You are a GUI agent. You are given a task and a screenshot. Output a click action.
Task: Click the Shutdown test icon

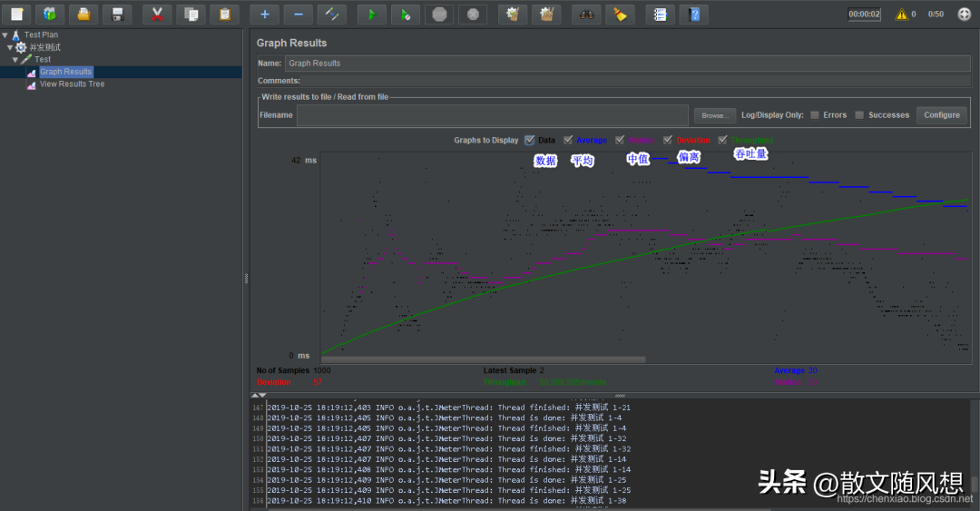tap(473, 14)
